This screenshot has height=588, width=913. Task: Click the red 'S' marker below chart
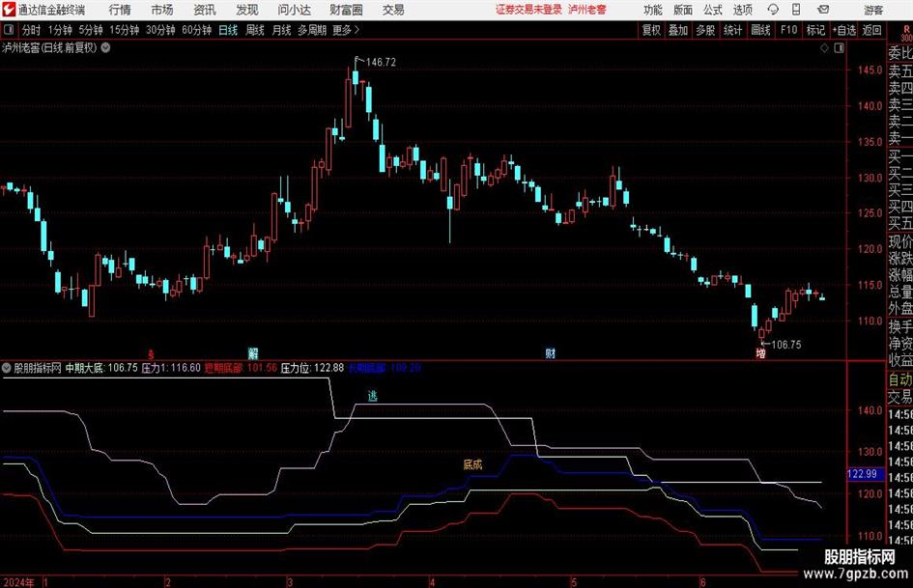(151, 353)
